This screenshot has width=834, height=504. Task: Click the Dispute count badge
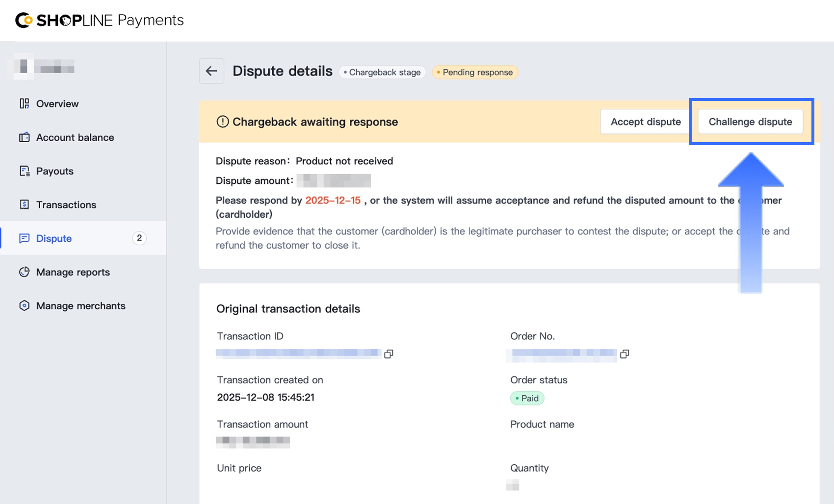coord(139,238)
